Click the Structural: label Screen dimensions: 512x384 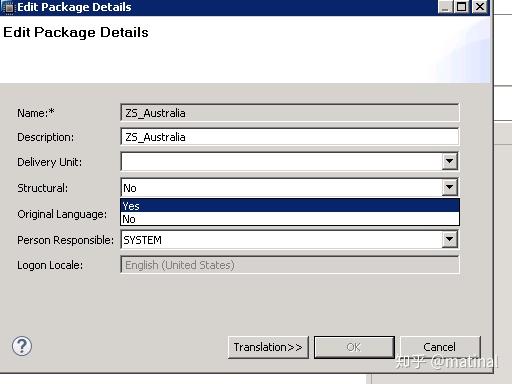click(42, 188)
